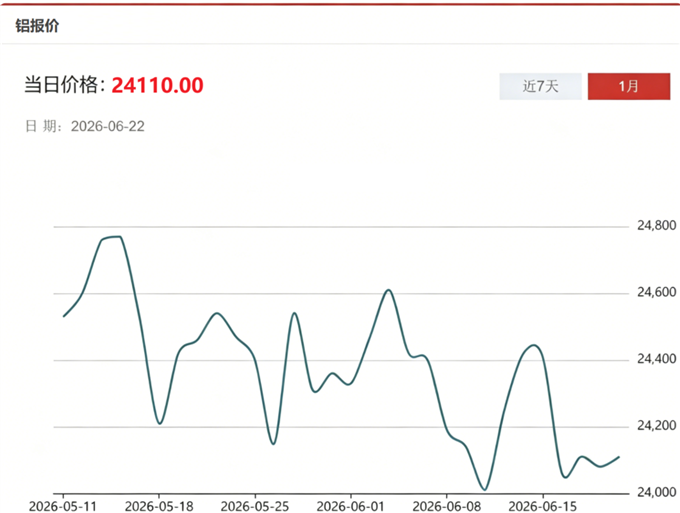Click the date text 2026-06-22
This screenshot has height=513, width=680.
[x=108, y=126]
